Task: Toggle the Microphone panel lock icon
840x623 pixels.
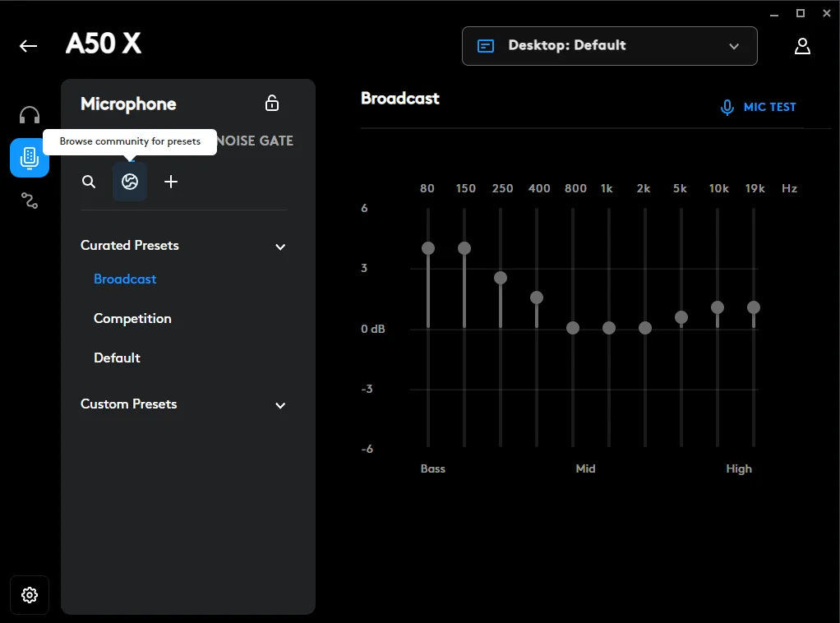Action: [272, 103]
